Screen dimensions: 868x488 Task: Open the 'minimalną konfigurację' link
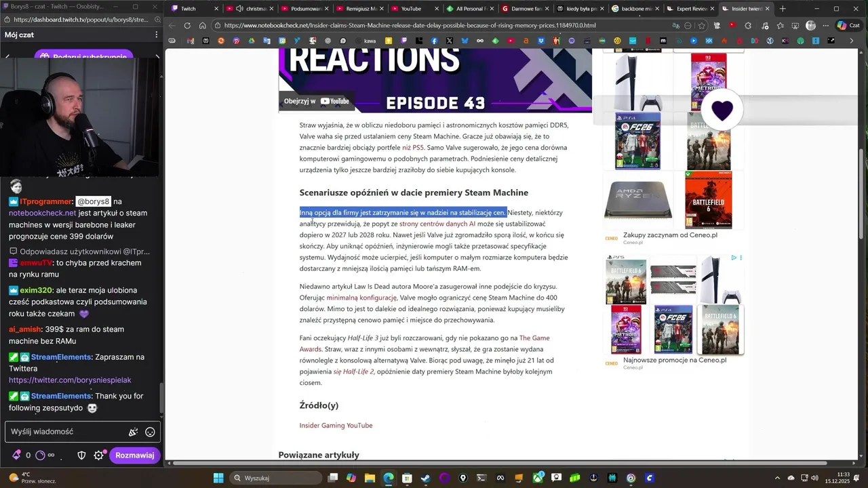coord(361,298)
